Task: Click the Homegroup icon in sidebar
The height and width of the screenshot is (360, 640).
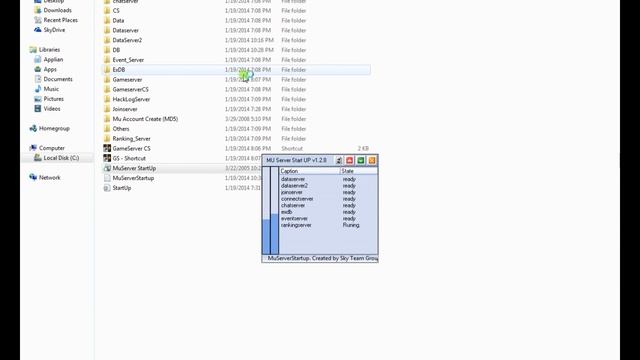Action: pyautogui.click(x=33, y=129)
